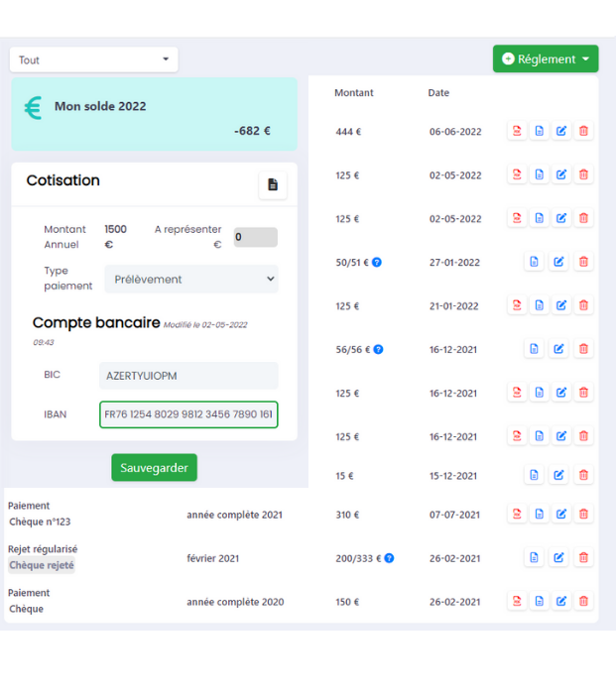The height and width of the screenshot is (697, 616).
Task: Open the Type paiement Prélèvement selector
Action: (191, 280)
